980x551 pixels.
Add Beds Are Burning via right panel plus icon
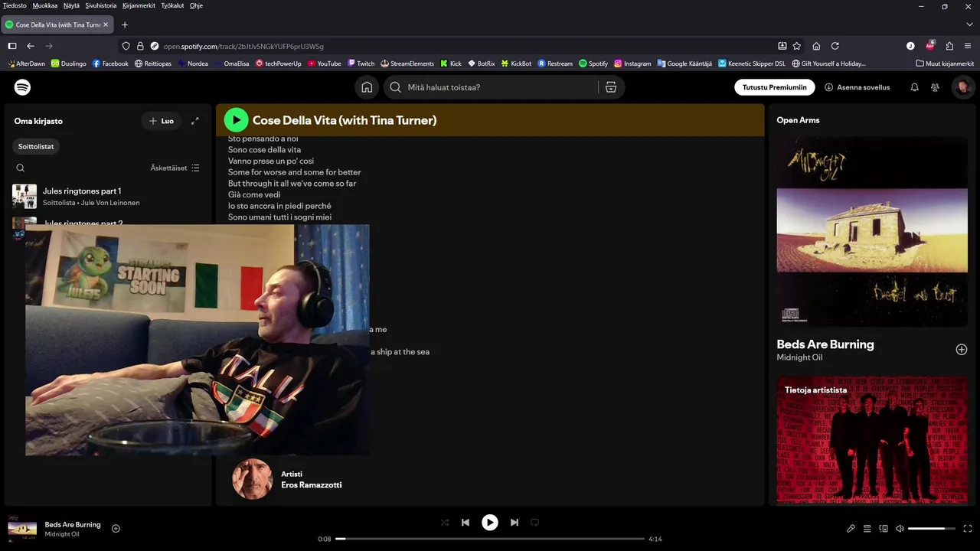tap(962, 349)
